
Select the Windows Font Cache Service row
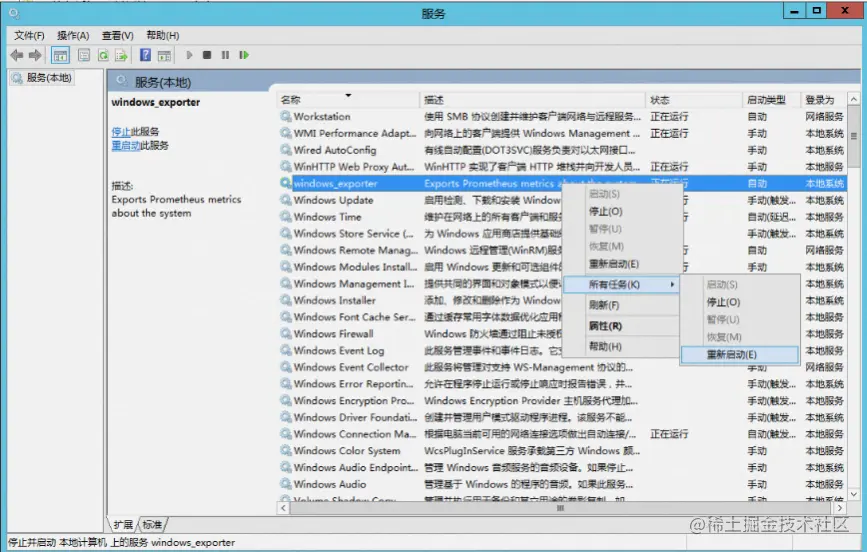[420, 317]
